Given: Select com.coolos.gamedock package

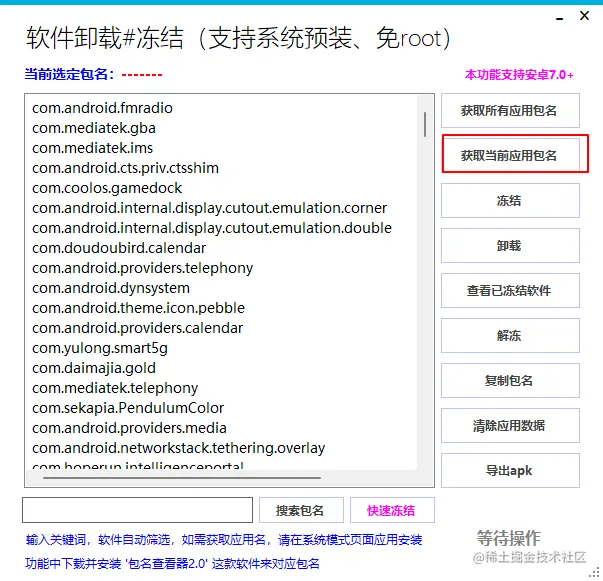Looking at the screenshot, I should (107, 188).
